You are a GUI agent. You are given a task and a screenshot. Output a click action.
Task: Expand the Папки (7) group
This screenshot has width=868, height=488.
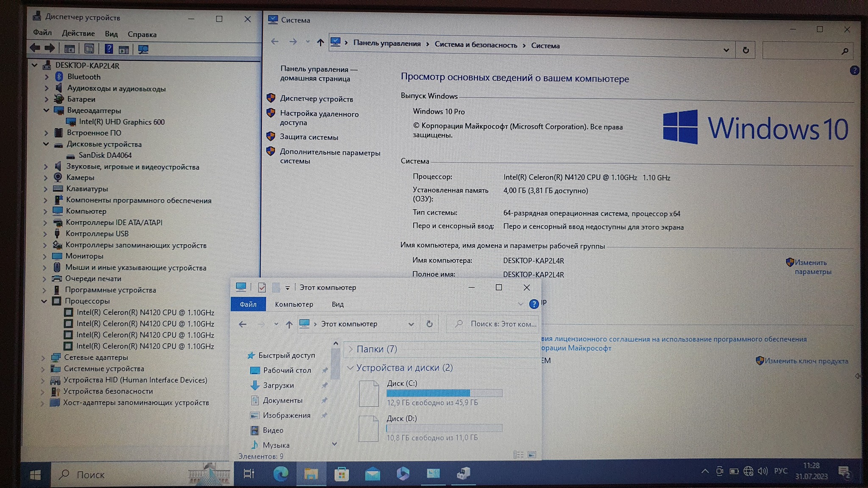(x=351, y=349)
